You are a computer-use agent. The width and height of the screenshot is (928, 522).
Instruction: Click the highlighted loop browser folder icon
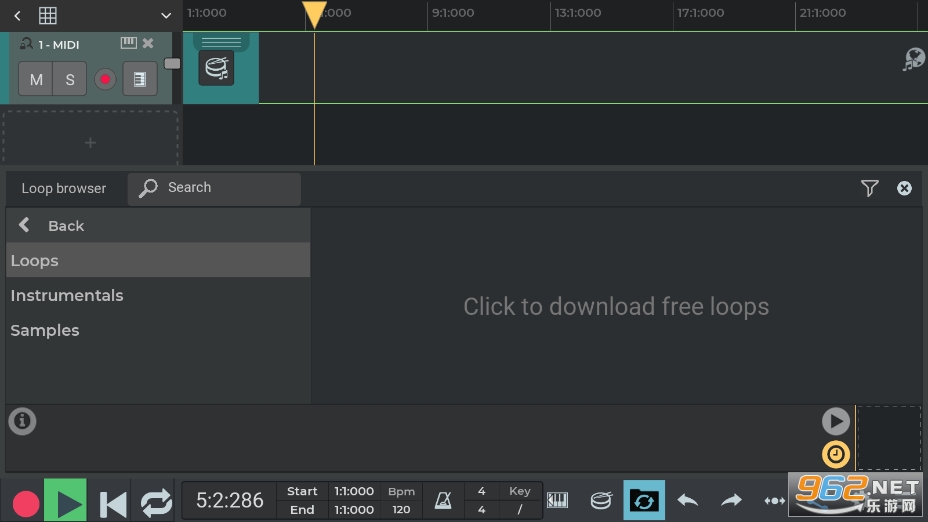(x=644, y=500)
